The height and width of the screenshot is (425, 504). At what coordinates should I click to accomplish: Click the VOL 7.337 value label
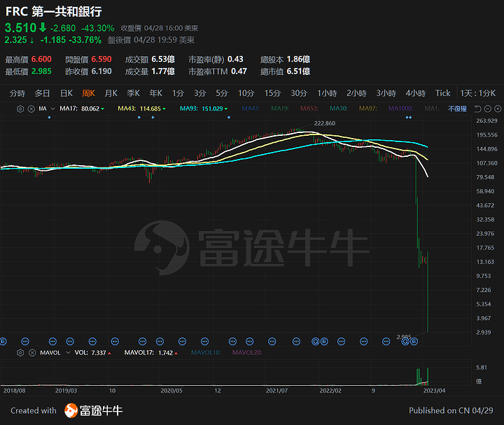click(93, 353)
